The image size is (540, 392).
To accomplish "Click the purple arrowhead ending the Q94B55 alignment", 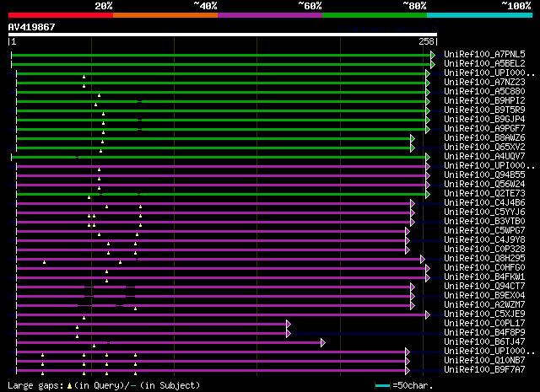I will (x=428, y=176).
